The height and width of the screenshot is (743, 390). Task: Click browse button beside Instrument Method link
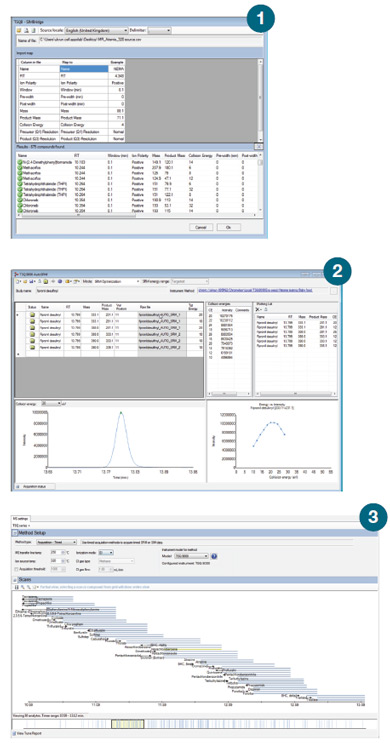pyautogui.click(x=334, y=291)
